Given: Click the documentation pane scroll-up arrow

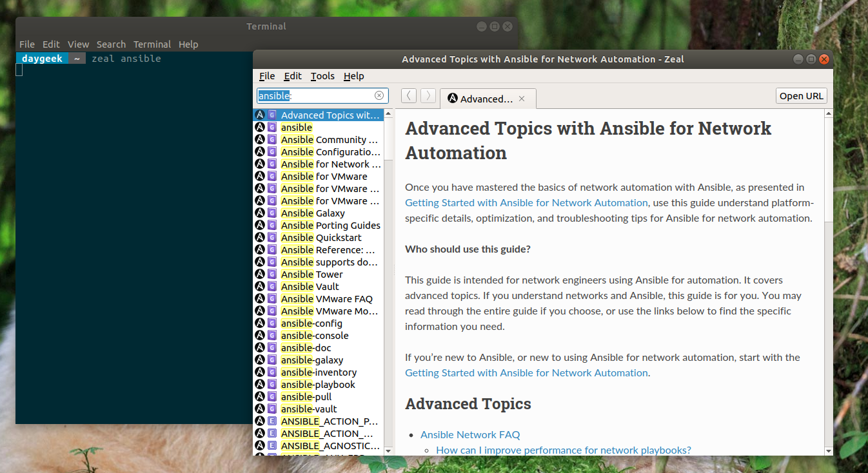Looking at the screenshot, I should (x=829, y=113).
